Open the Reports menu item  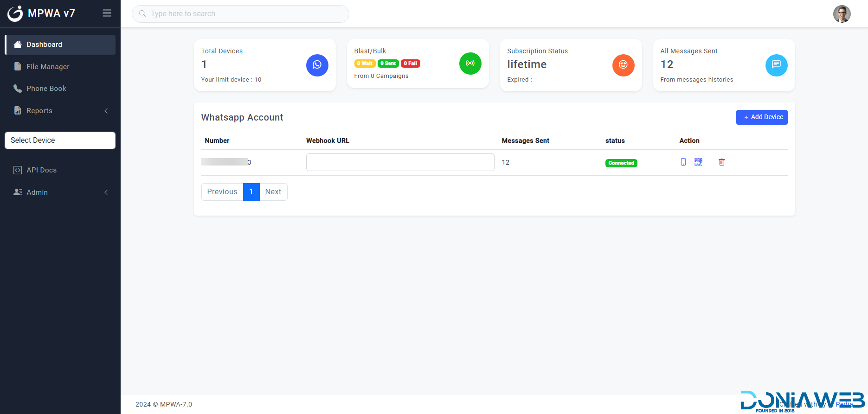pos(60,111)
